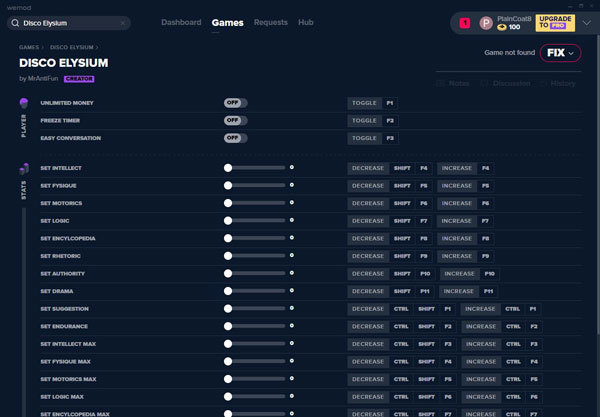The height and width of the screenshot is (417, 600).
Task: Click the DISCO ELYSIUM breadcrumb link
Action: coord(72,47)
